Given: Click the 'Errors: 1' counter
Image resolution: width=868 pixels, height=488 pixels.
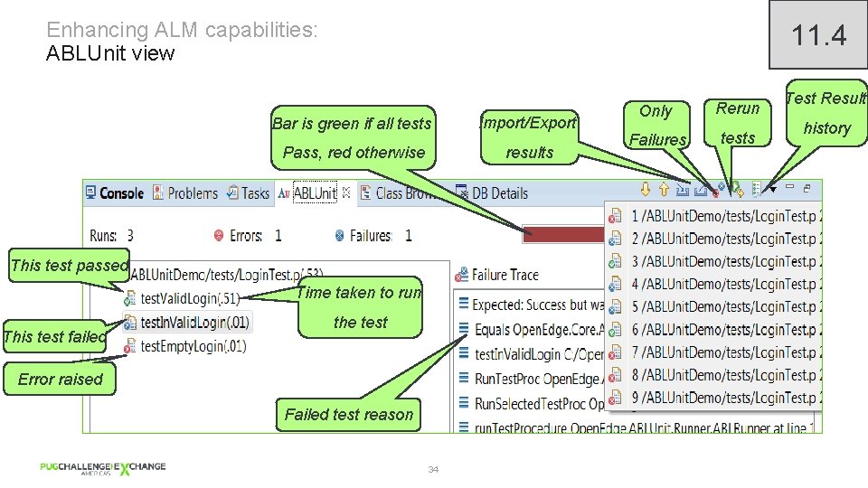Looking at the screenshot, I should tap(248, 236).
